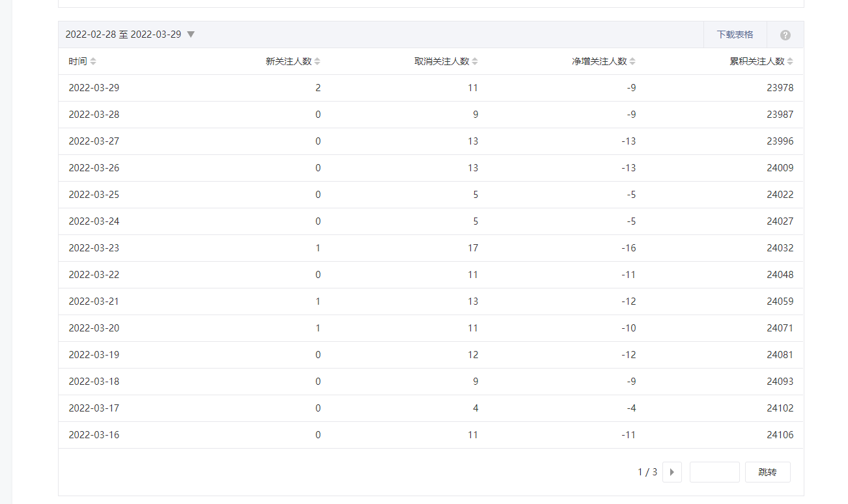Image resolution: width=848 pixels, height=504 pixels.
Task: Click sort arrows beside 净增关注人数
Action: click(x=632, y=61)
